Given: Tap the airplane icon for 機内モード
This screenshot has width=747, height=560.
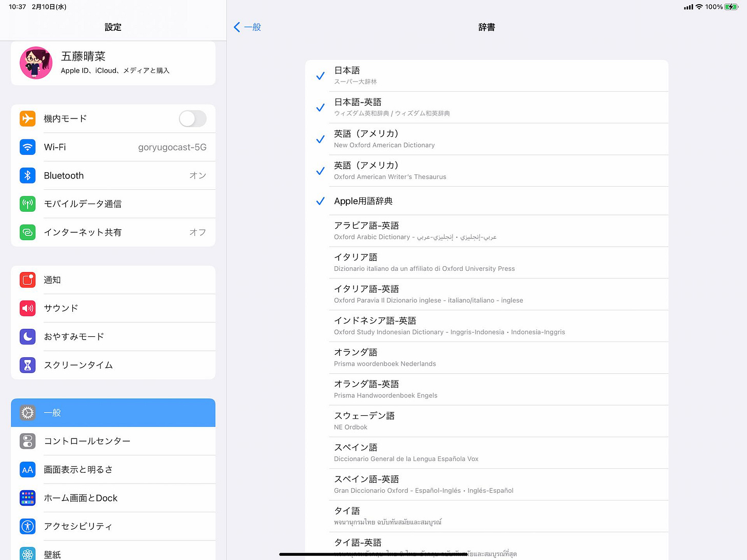Looking at the screenshot, I should tap(27, 118).
